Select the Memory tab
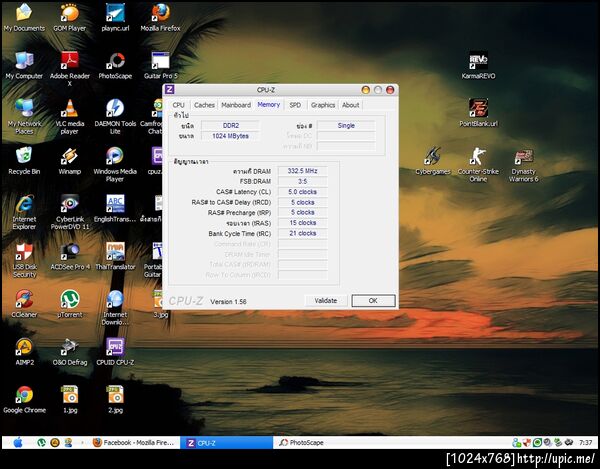Viewport: 600px width, 469px height. tap(269, 104)
